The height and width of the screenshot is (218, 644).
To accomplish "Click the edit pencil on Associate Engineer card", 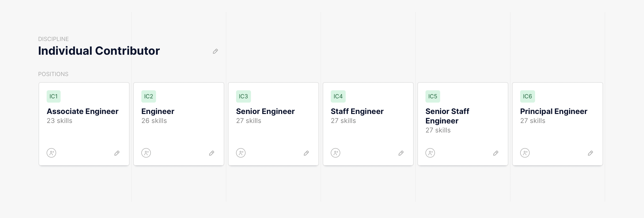I will pyautogui.click(x=117, y=153).
